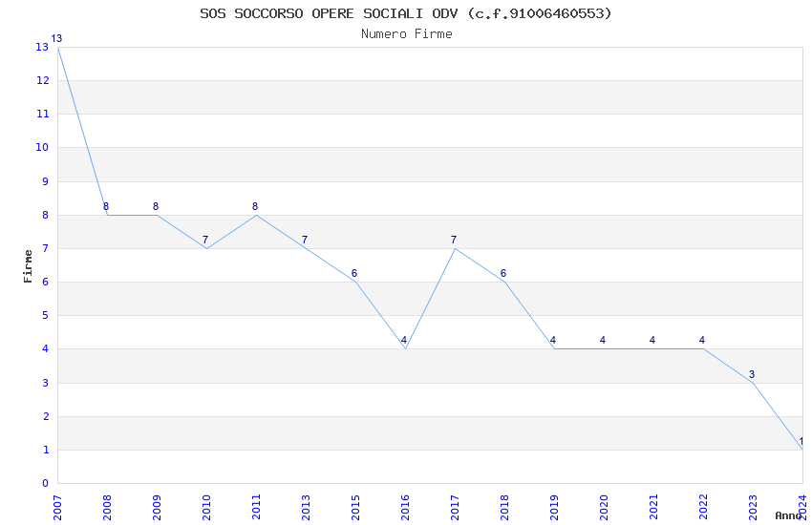Click the data label 13 for 2007

click(x=56, y=38)
